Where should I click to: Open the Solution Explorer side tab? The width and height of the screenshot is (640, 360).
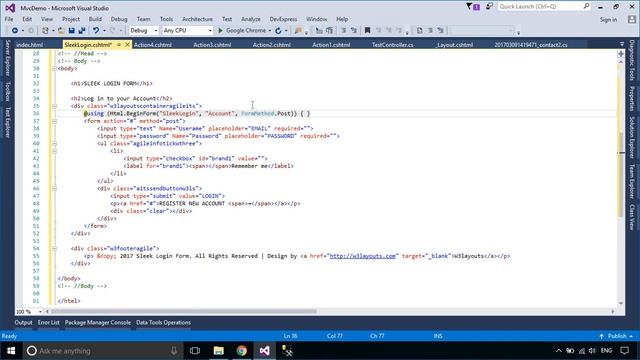[x=632, y=138]
